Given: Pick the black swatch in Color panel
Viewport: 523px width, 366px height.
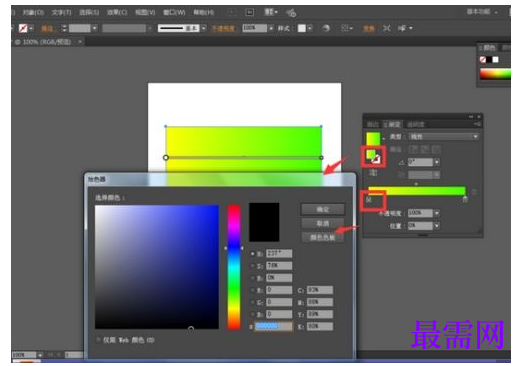Looking at the screenshot, I should tap(489, 59).
